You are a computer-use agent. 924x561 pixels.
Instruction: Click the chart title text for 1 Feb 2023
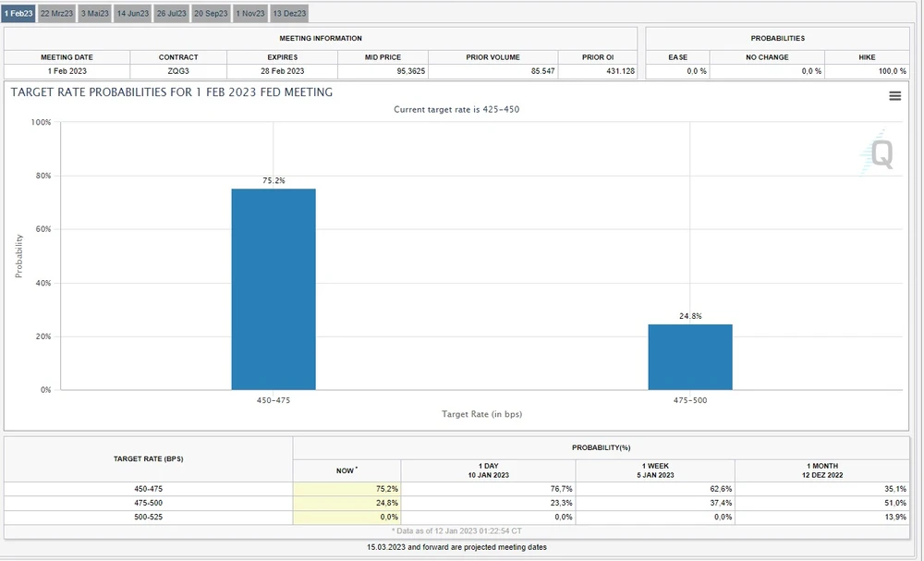[172, 92]
